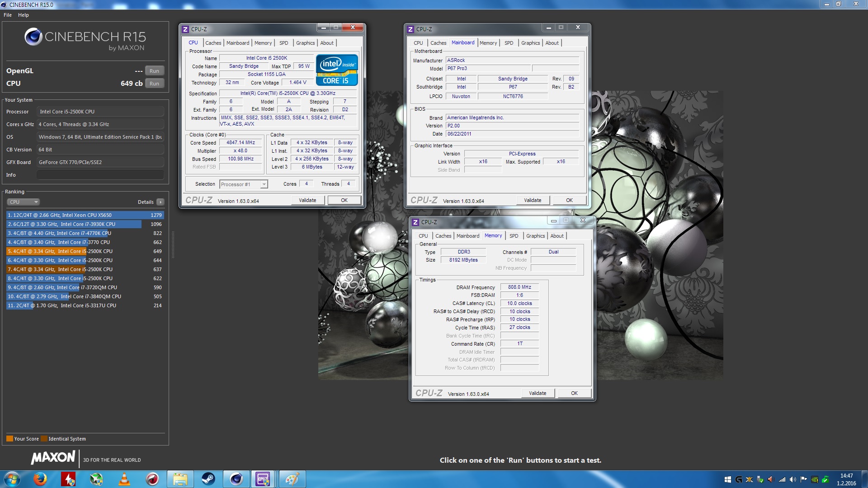Click the NVIDIA tray icon

click(815, 479)
